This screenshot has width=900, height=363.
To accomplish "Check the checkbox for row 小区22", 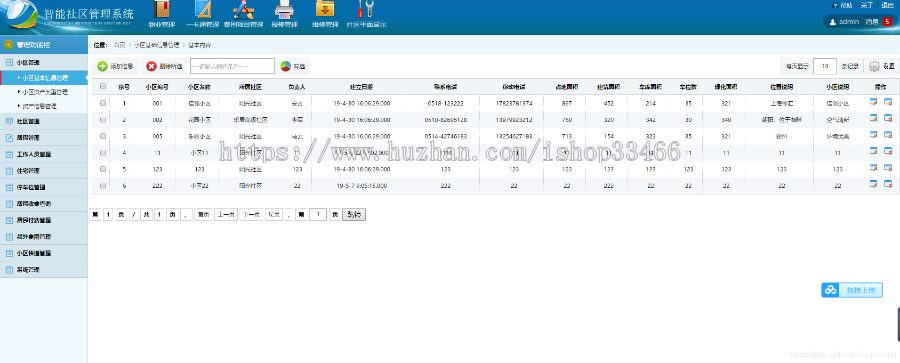I will (103, 186).
